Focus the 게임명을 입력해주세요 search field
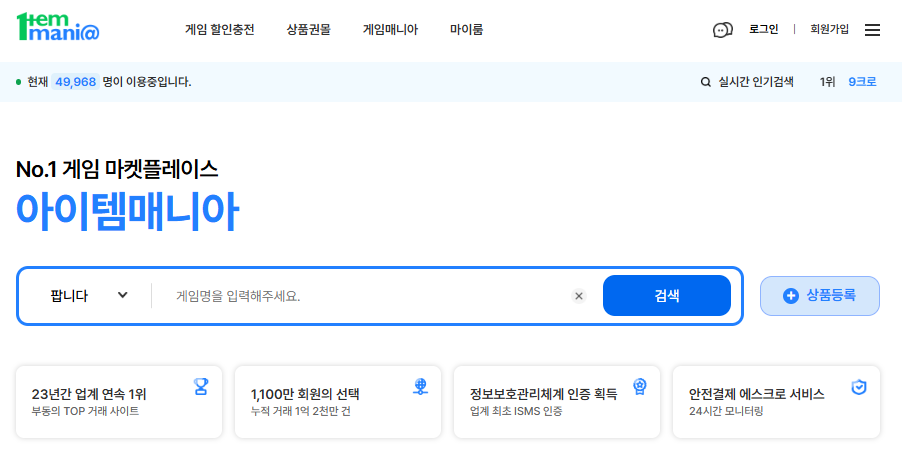Viewport: 902px width, 465px height. (368, 296)
